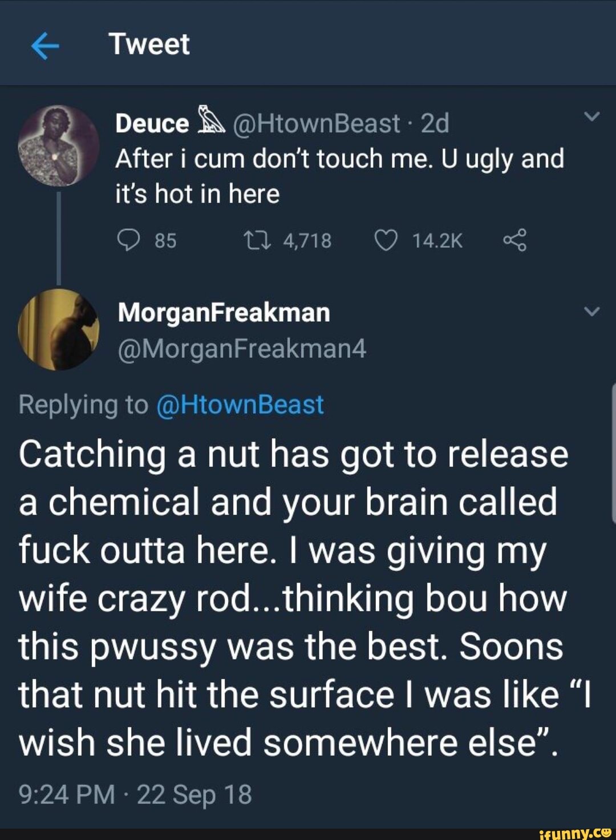Click the @MorganFreakman4 handle
The width and height of the screenshot is (616, 840).
(x=242, y=349)
